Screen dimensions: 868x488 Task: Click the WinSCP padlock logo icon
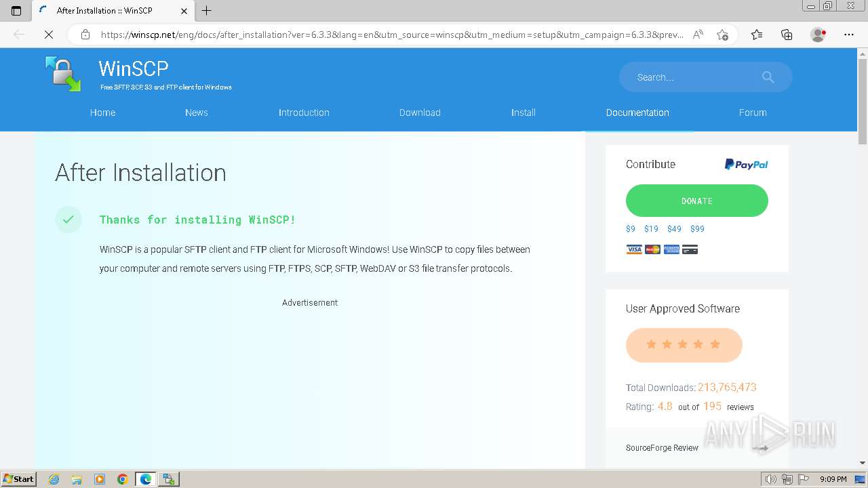tap(63, 73)
